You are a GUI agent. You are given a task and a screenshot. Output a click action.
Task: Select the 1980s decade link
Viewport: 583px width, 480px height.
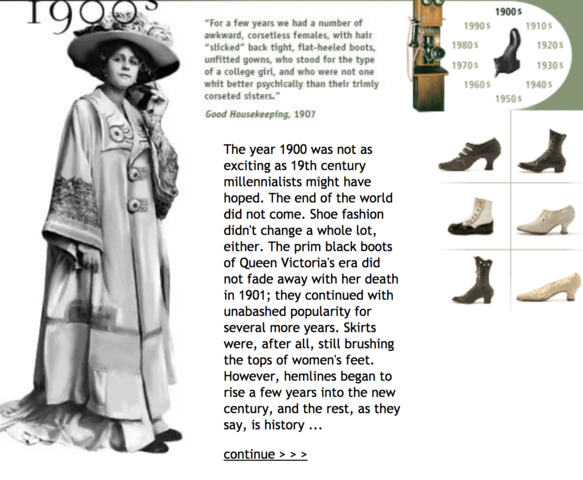coord(465,45)
